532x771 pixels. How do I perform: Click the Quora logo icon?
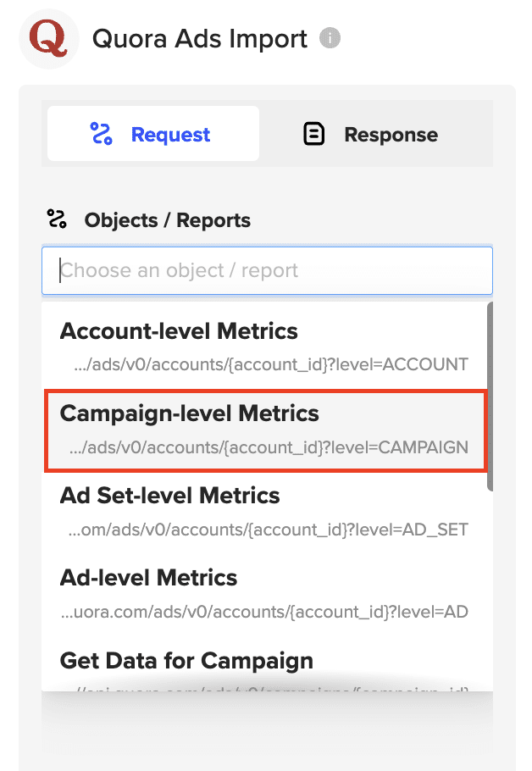[x=48, y=38]
